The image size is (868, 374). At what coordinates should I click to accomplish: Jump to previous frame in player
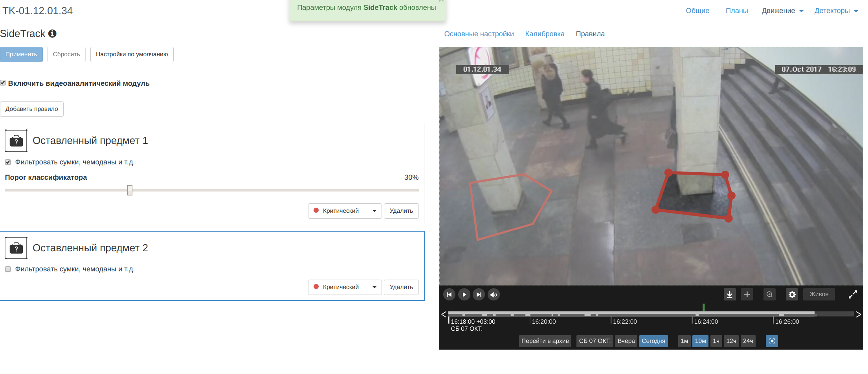coord(449,295)
